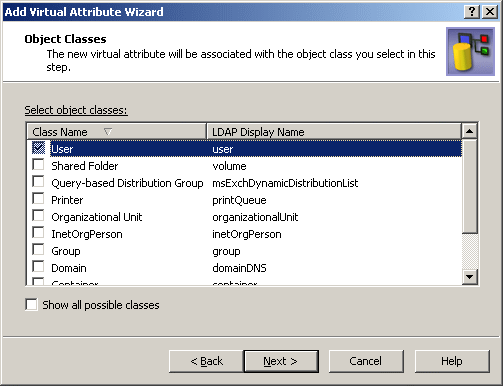Tick the Printer class checkbox
The width and height of the screenshot is (503, 386).
[38, 199]
